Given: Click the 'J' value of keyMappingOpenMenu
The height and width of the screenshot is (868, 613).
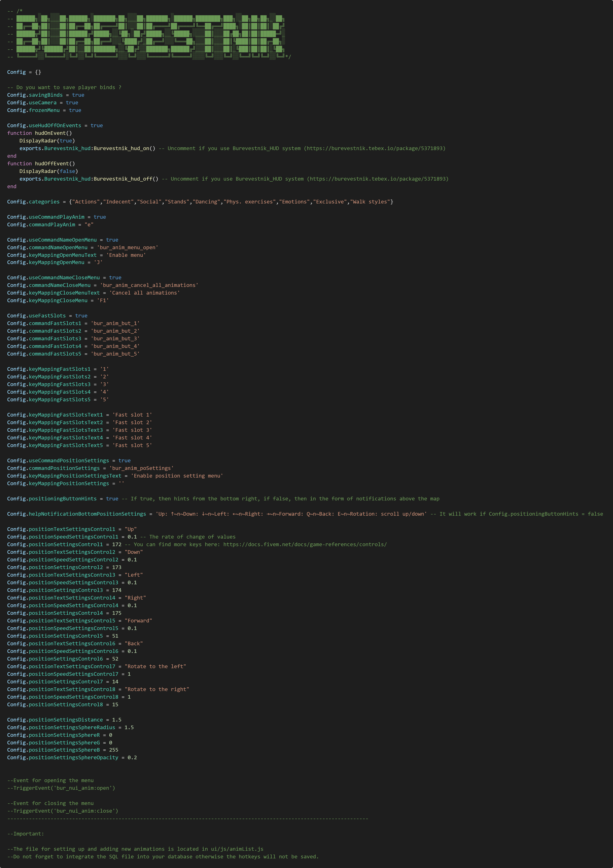Looking at the screenshot, I should (98, 262).
